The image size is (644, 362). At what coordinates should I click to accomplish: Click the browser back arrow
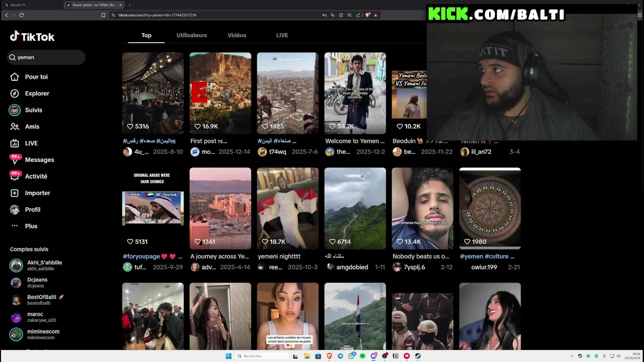(7, 15)
